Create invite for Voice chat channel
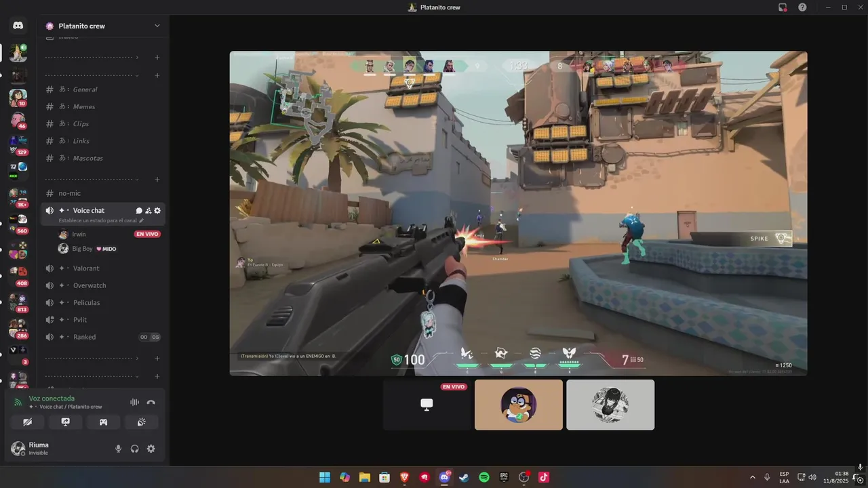 (x=148, y=211)
